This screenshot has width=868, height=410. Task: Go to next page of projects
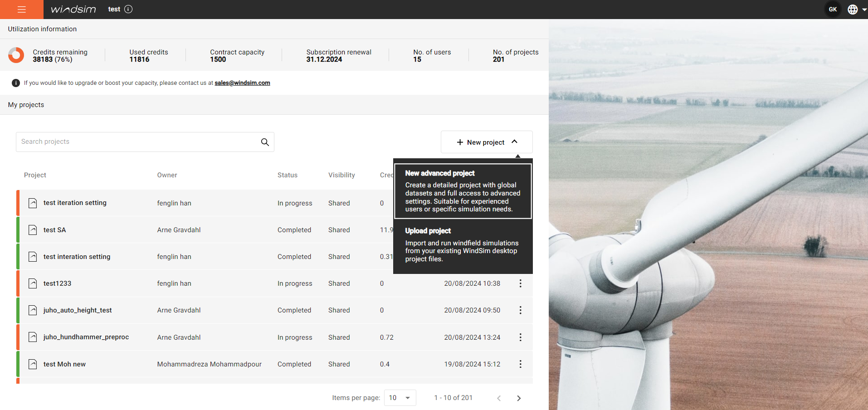[519, 398]
